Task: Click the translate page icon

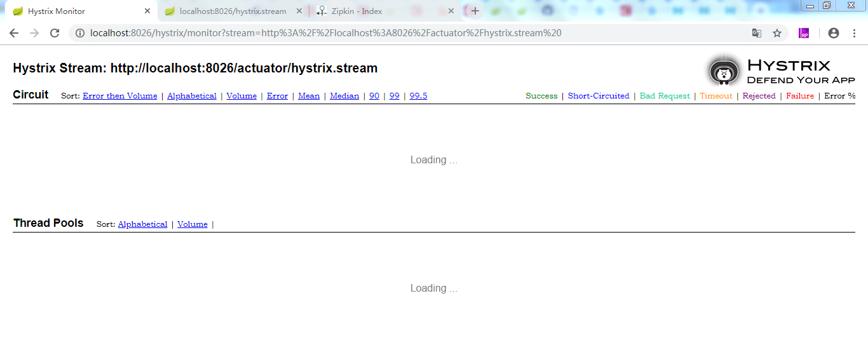Action: pos(757,33)
